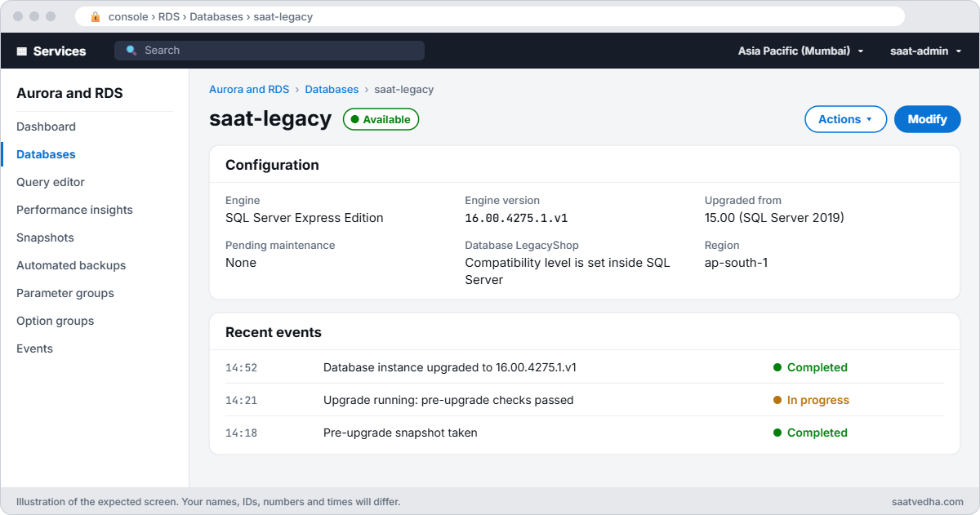Open Parameter groups in the sidebar
This screenshot has width=980, height=515.
click(65, 293)
